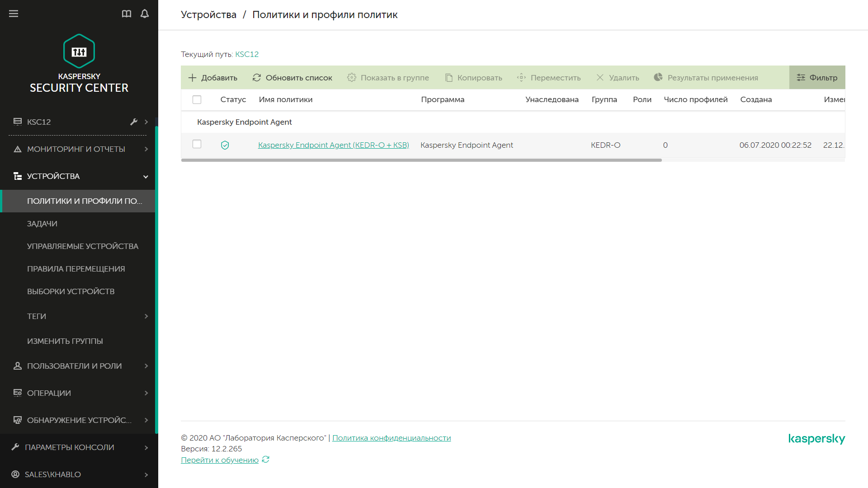Click Add policy button

click(x=212, y=78)
